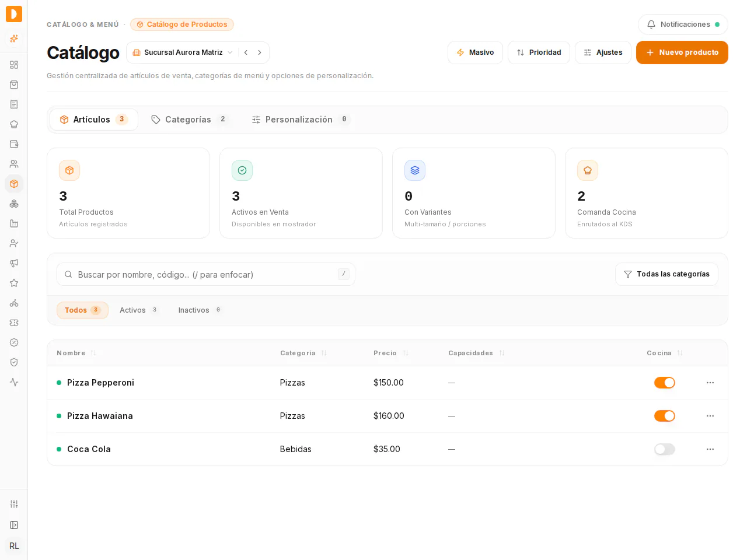Open the Notificaciones button
Image resolution: width=747 pixels, height=560 pixels.
[x=683, y=24]
